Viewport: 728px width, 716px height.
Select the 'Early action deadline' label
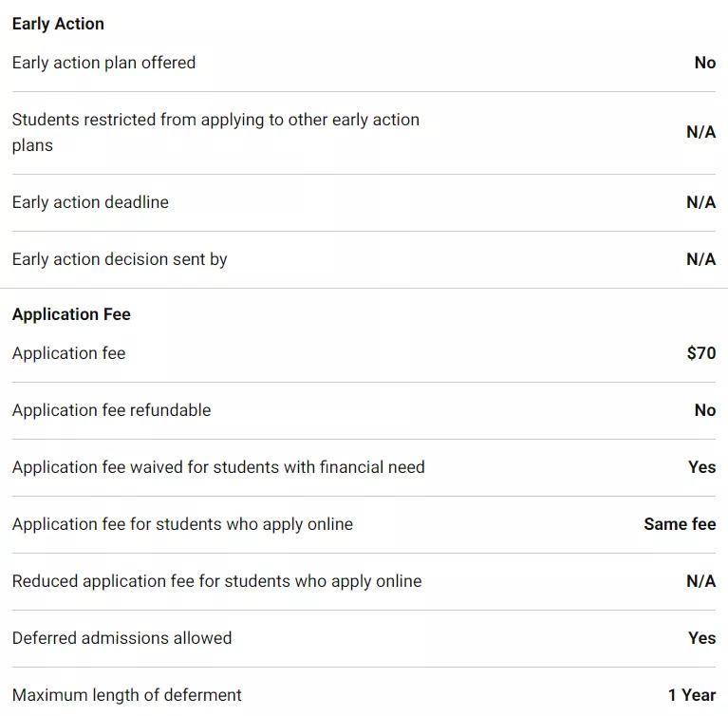coord(90,202)
